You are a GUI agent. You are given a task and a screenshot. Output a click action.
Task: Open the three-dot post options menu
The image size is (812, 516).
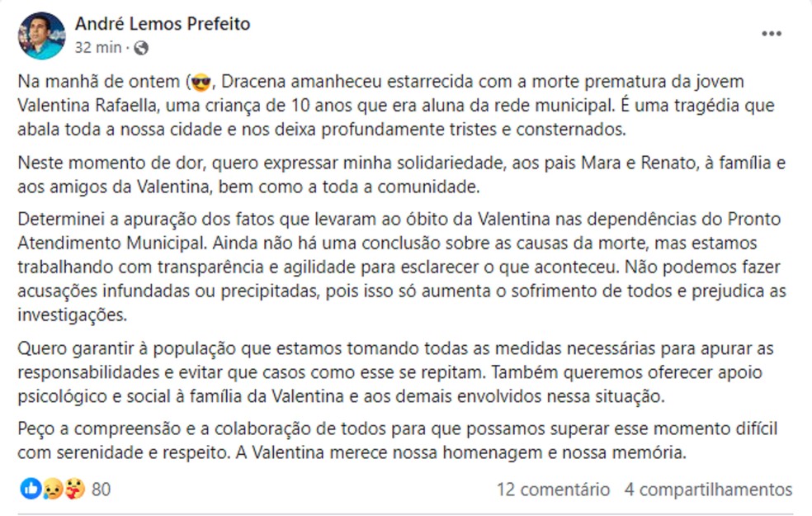(771, 34)
